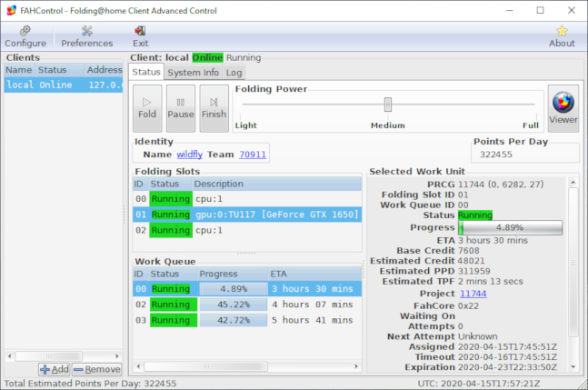Select work queue row 02 at 45.22%
Image resolution: width=588 pixels, height=390 pixels.
click(x=247, y=305)
